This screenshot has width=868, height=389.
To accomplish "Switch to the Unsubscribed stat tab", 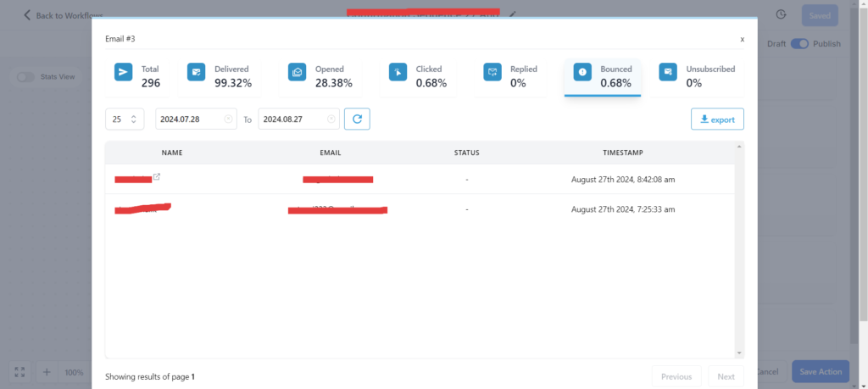I will [x=697, y=76].
